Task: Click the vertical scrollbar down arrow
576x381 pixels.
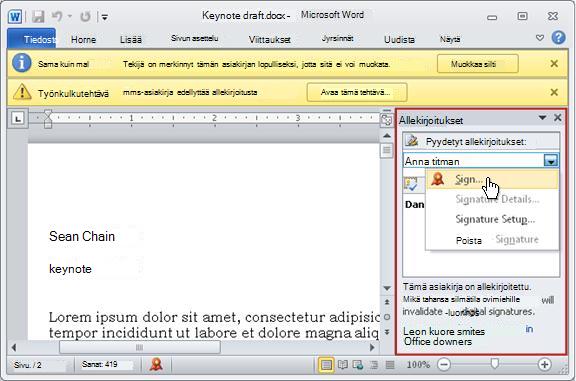Action: pyautogui.click(x=387, y=288)
